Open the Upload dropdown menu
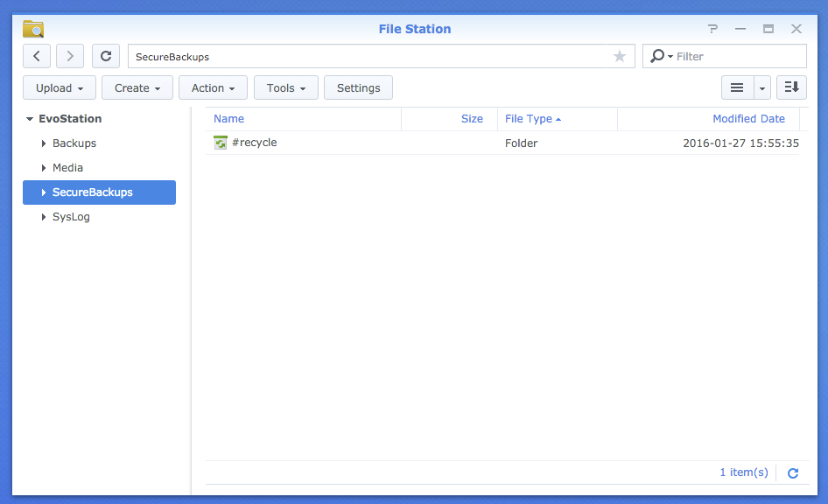828x504 pixels. click(x=60, y=87)
